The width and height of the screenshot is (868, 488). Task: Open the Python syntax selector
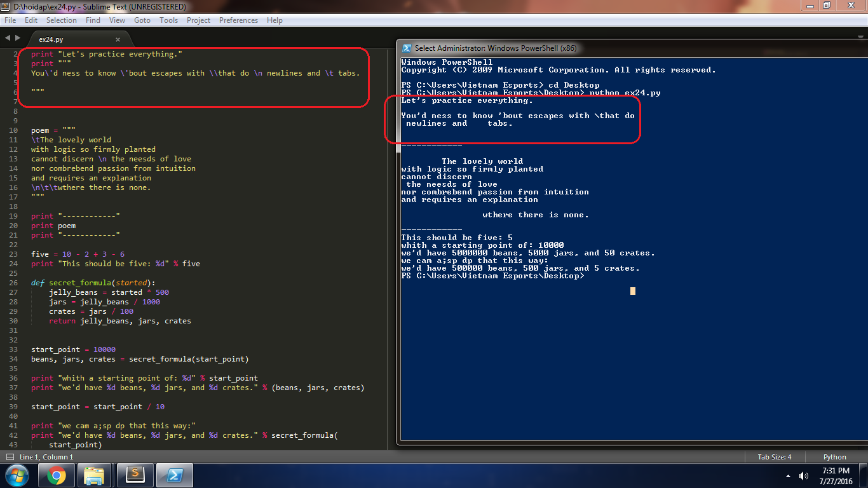[x=834, y=457]
